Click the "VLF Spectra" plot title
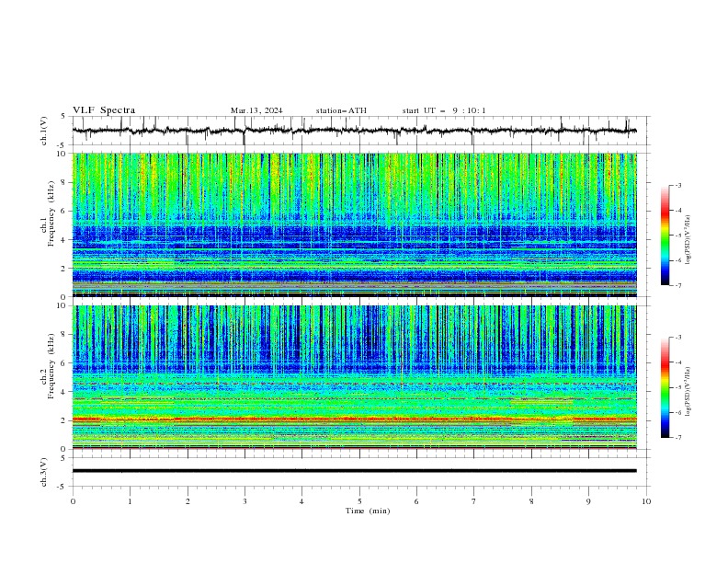This screenshot has width=728, height=563. 104,110
